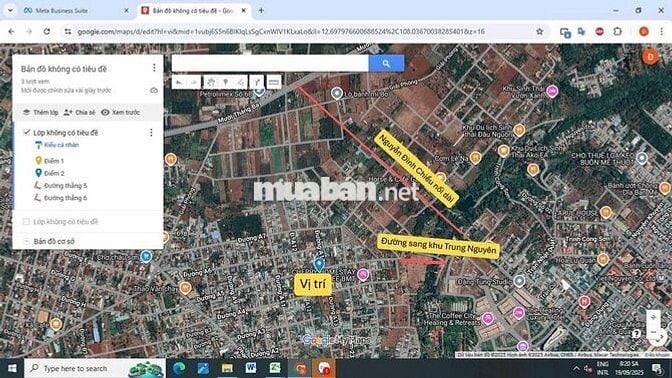Viewport: 672px width, 378px height.
Task: Open File Explorer from taskbar
Action: point(227,368)
